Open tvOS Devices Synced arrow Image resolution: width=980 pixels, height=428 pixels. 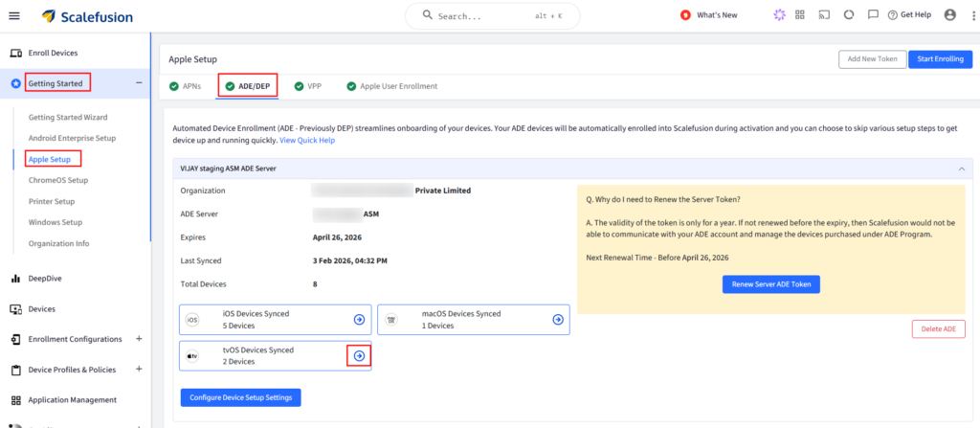(359, 356)
